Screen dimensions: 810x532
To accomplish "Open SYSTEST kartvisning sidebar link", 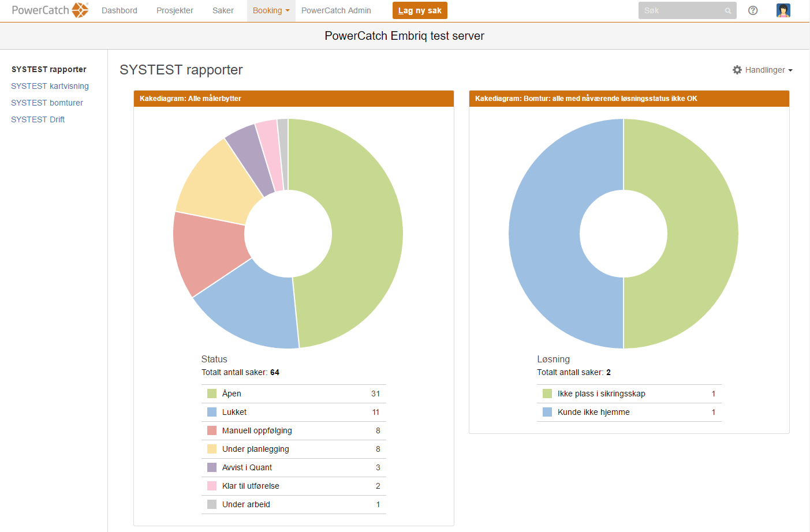I will (50, 86).
